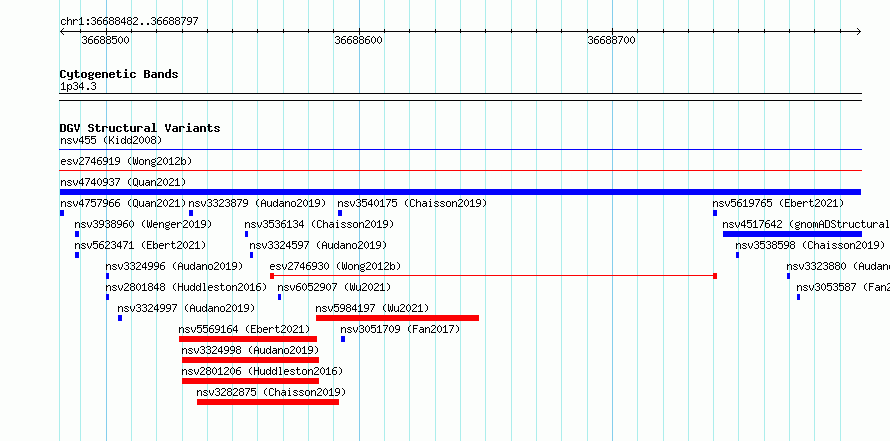The width and height of the screenshot is (890, 441).
Task: Open the nsv3324597 (Audano2019) label
Action: pos(318,245)
